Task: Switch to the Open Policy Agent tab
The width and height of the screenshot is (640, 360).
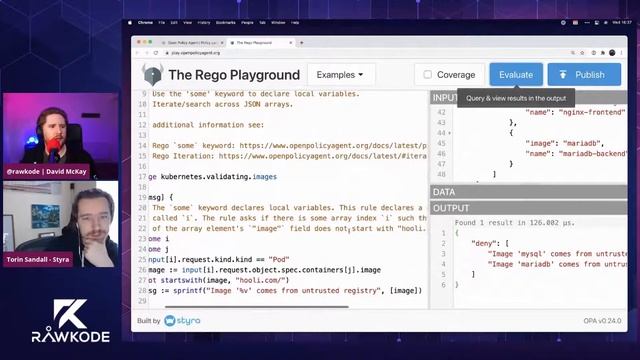Action: coord(192,42)
